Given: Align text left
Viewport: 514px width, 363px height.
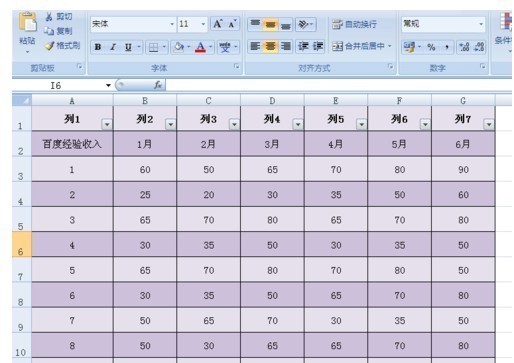Looking at the screenshot, I should (255, 46).
